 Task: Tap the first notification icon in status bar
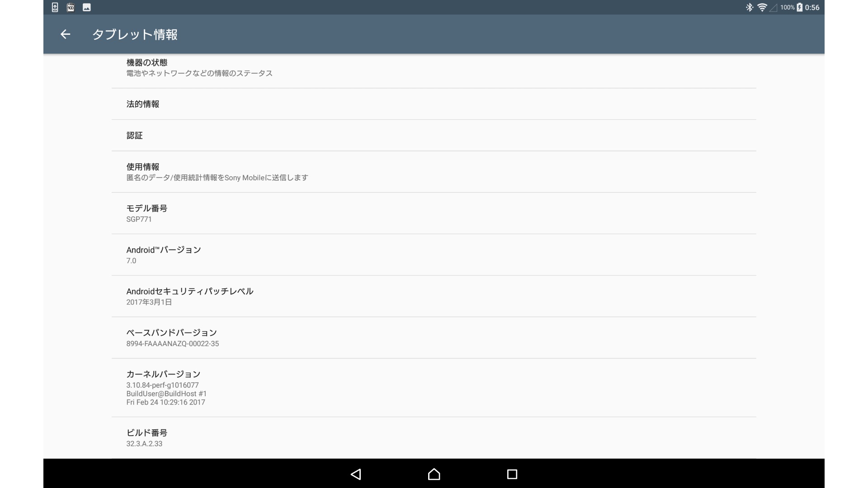55,7
